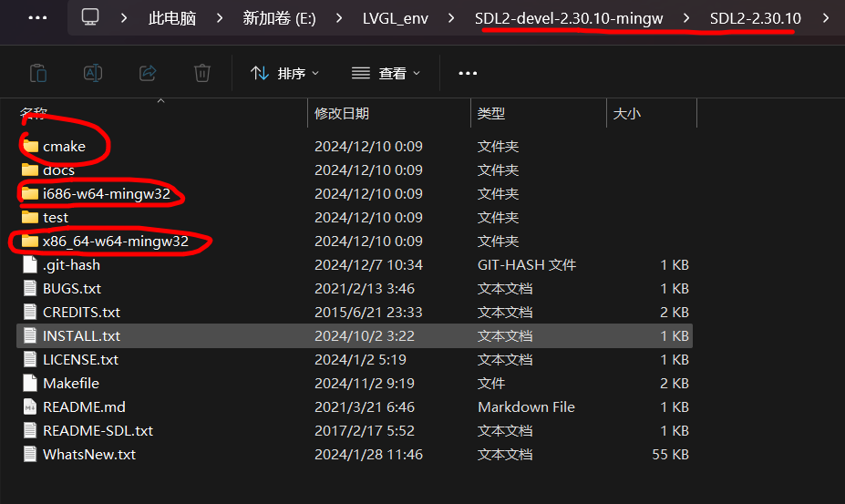Click the Markdown File type cell

pos(526,407)
